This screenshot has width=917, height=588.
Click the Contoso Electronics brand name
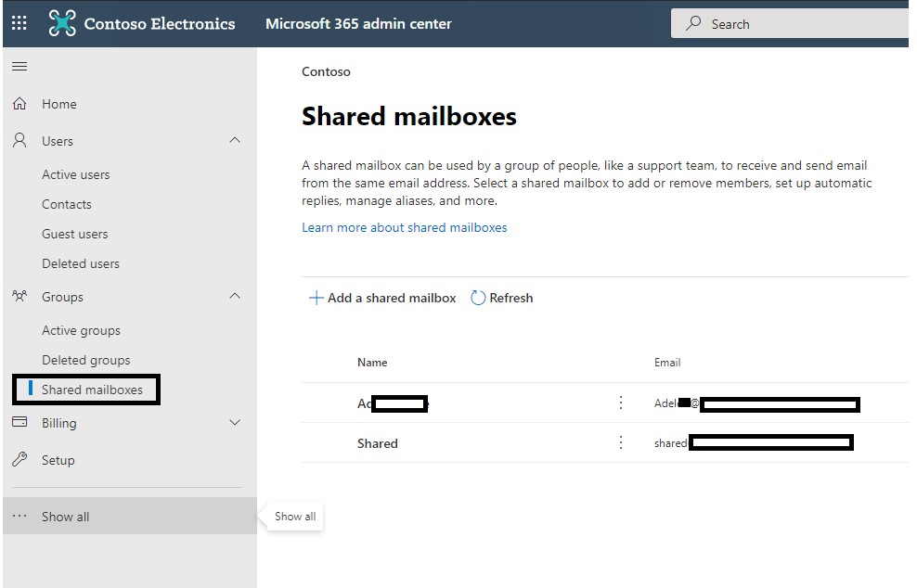click(x=160, y=23)
